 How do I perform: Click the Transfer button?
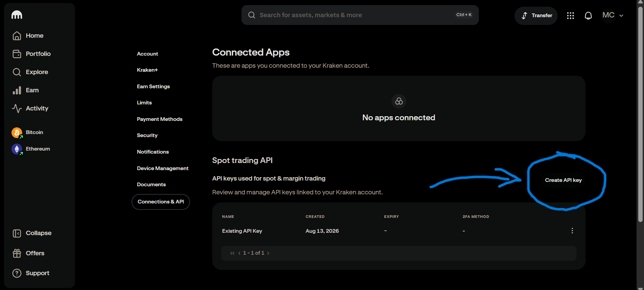(536, 15)
